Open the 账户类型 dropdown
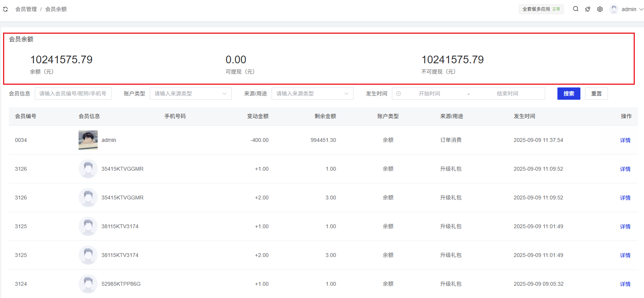The height and width of the screenshot is (298, 644). (190, 94)
